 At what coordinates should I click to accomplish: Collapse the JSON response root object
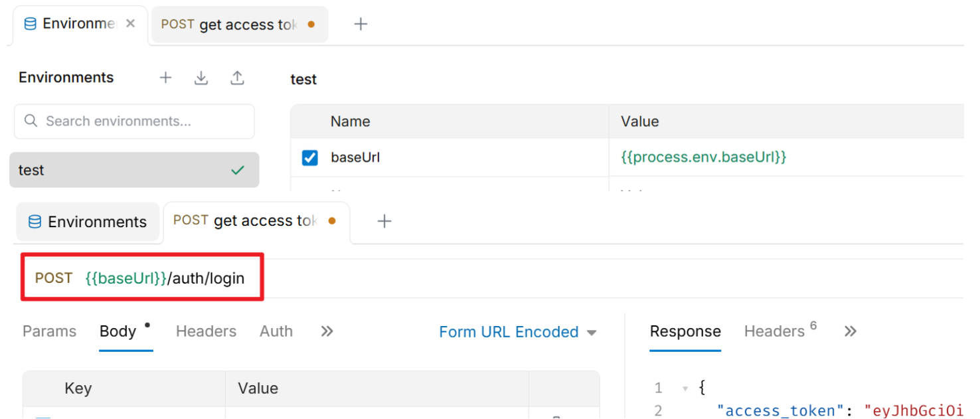[x=685, y=388]
